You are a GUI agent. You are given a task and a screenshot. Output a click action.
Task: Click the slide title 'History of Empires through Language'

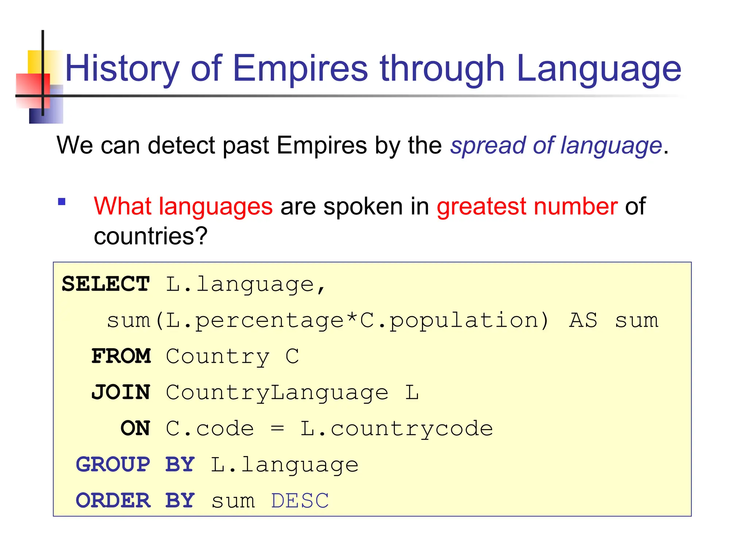[x=373, y=69]
